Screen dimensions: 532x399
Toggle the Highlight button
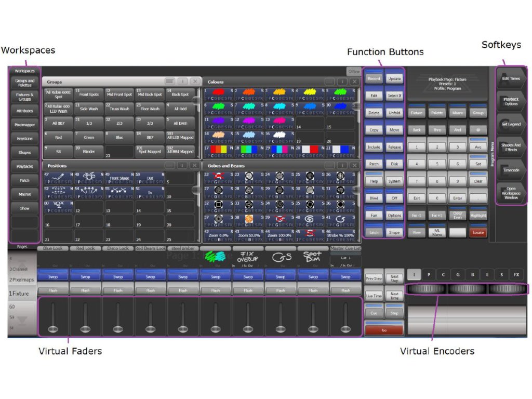point(478,215)
